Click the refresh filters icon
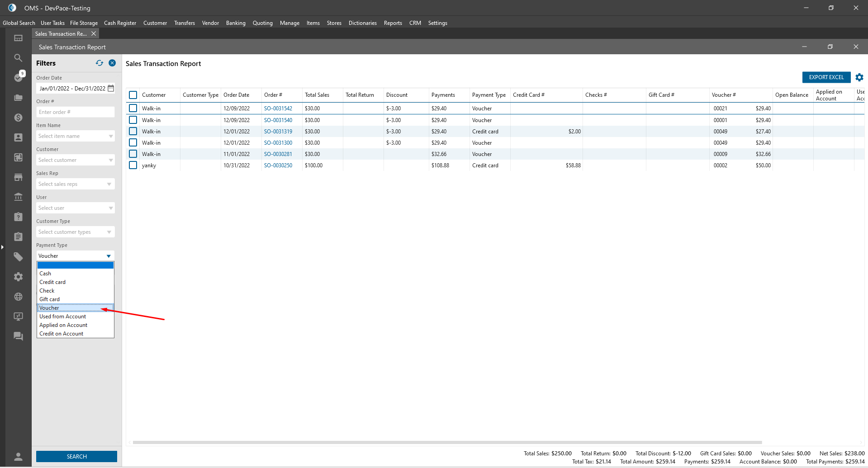The image size is (868, 468). coord(100,63)
